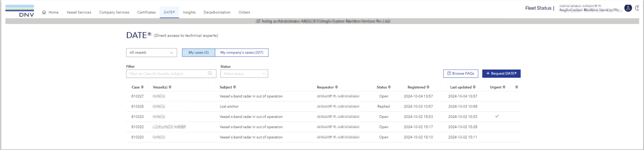Screen dimensions: 644x150
Task: Click the Lost anchor subject
Action: (x=229, y=106)
